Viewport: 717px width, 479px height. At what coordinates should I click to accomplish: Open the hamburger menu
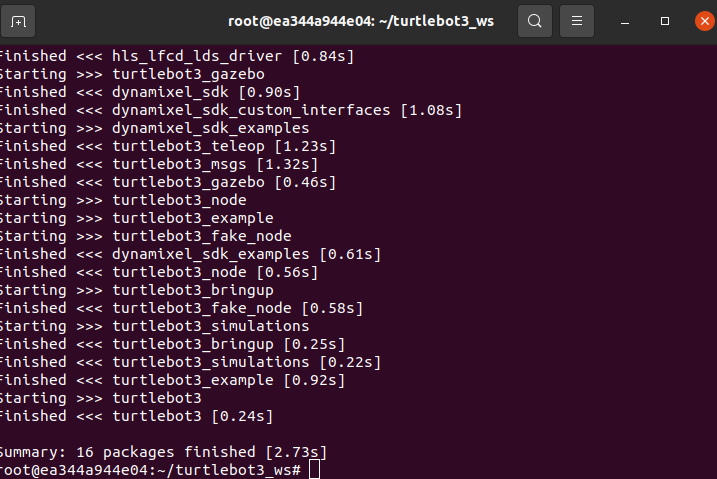(577, 21)
